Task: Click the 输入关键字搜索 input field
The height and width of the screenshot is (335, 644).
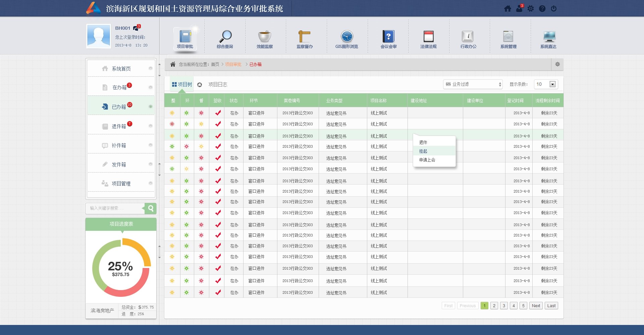Action: tap(115, 208)
